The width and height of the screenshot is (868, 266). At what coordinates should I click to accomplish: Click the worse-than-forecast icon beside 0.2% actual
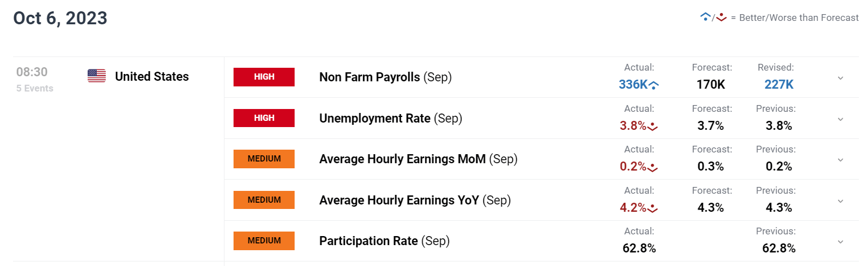pos(653,167)
